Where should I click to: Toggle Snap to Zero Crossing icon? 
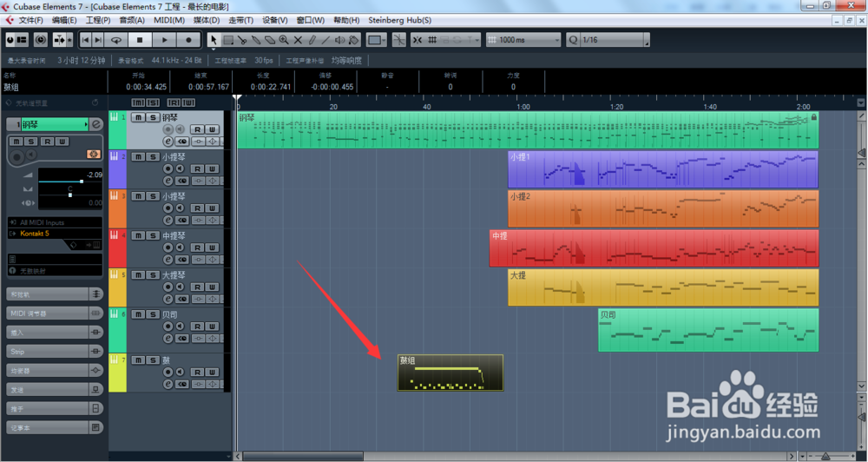398,40
